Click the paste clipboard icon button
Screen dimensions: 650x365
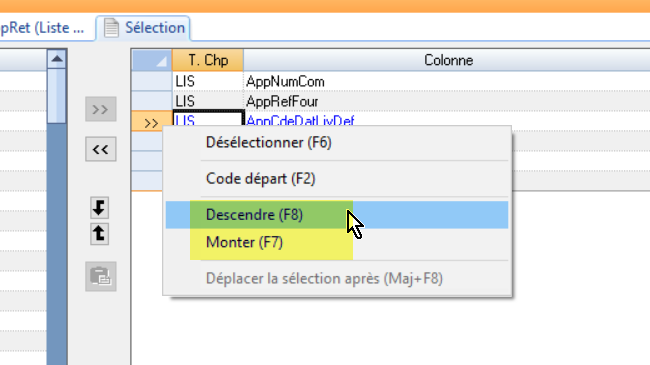pos(101,276)
